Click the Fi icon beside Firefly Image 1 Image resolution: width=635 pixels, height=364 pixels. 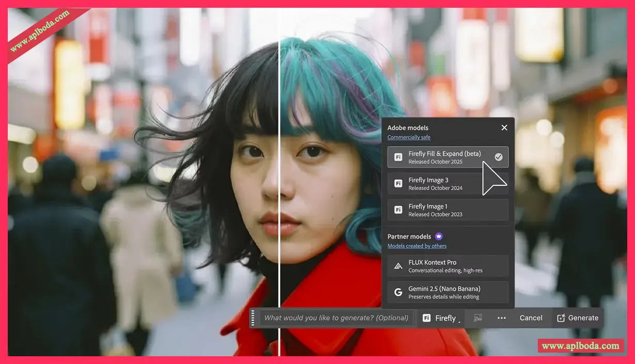(398, 210)
